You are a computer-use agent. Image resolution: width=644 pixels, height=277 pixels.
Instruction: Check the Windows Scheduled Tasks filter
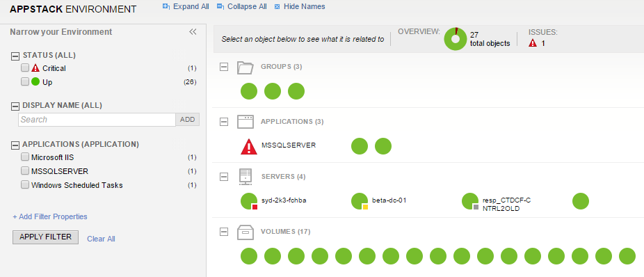[x=25, y=185]
